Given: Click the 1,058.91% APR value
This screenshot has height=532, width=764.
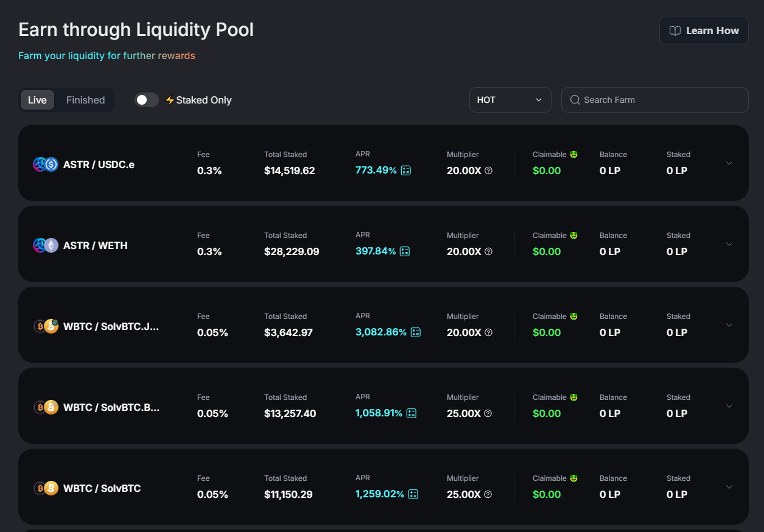Looking at the screenshot, I should (379, 413).
